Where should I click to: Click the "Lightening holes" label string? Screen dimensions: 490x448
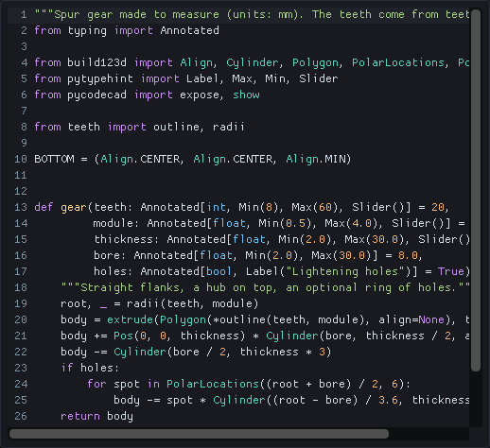point(345,271)
